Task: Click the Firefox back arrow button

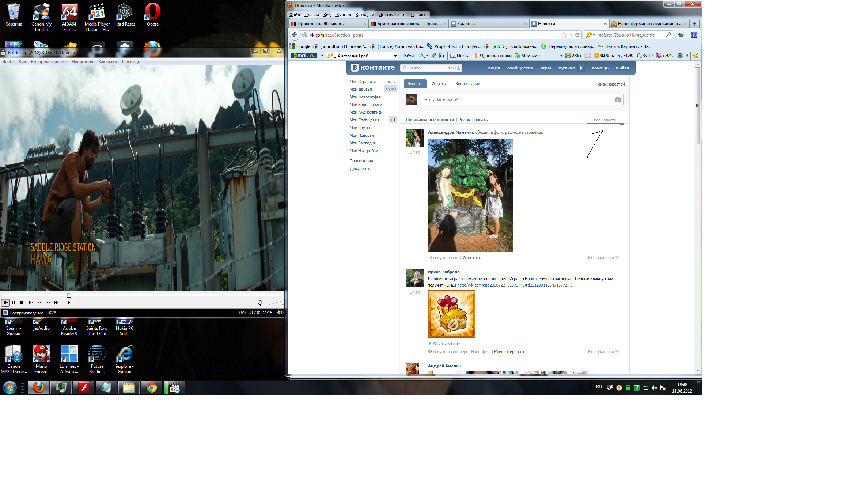Action: pos(295,35)
